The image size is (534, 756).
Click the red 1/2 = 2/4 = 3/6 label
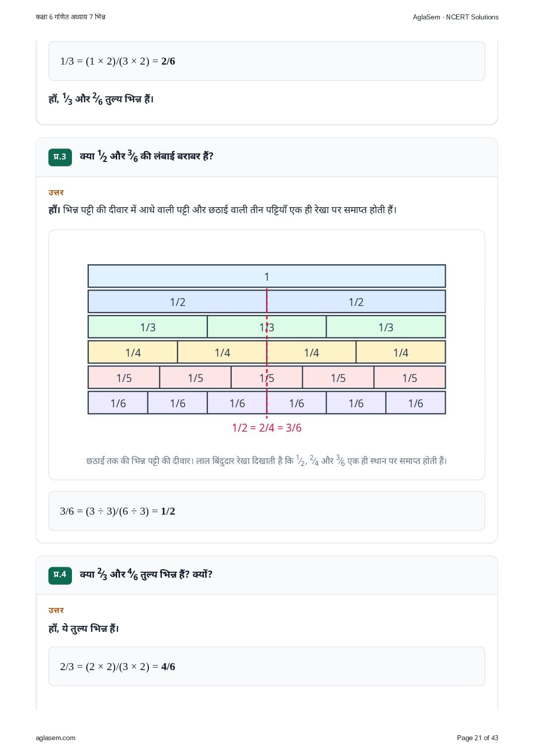pyautogui.click(x=267, y=428)
